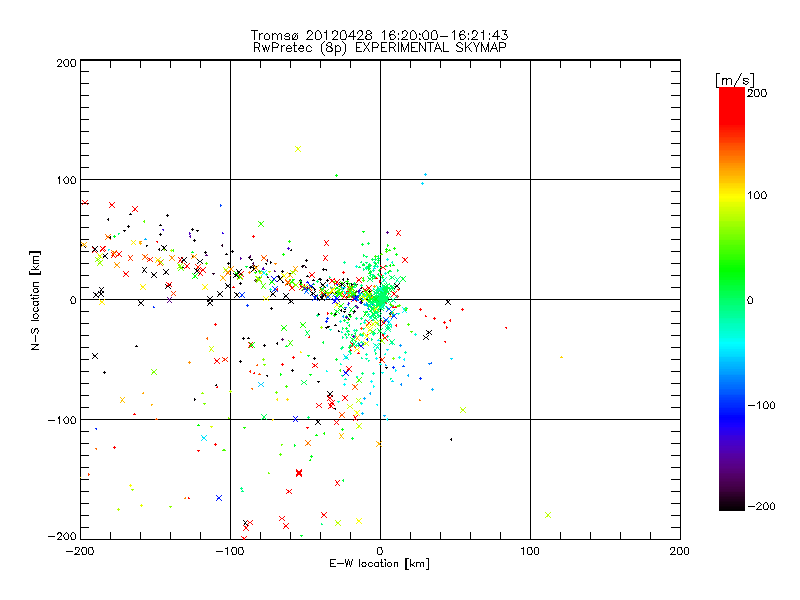The height and width of the screenshot is (600, 800).
Task: Click the plot title 'Tromsø 20120428 16:20:00-16:21:43'
Action: point(379,35)
